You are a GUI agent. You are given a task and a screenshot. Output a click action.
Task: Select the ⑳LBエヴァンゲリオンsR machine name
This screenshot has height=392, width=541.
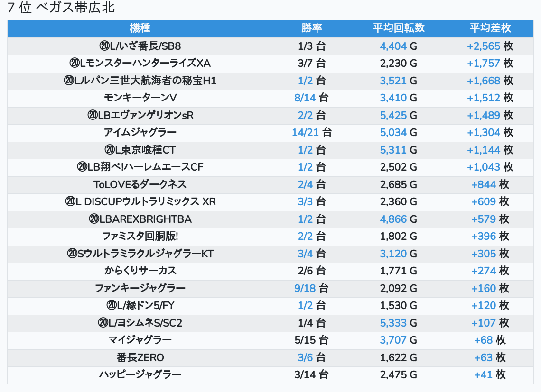pos(140,115)
